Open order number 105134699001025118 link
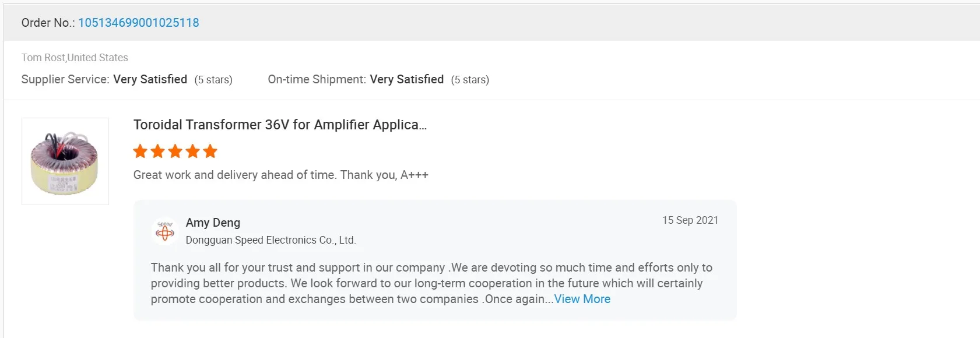Image resolution: width=980 pixels, height=338 pixels. tap(139, 23)
